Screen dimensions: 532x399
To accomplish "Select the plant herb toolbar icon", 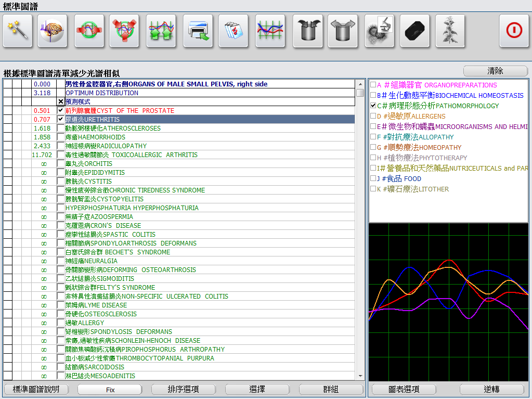I will (450, 31).
